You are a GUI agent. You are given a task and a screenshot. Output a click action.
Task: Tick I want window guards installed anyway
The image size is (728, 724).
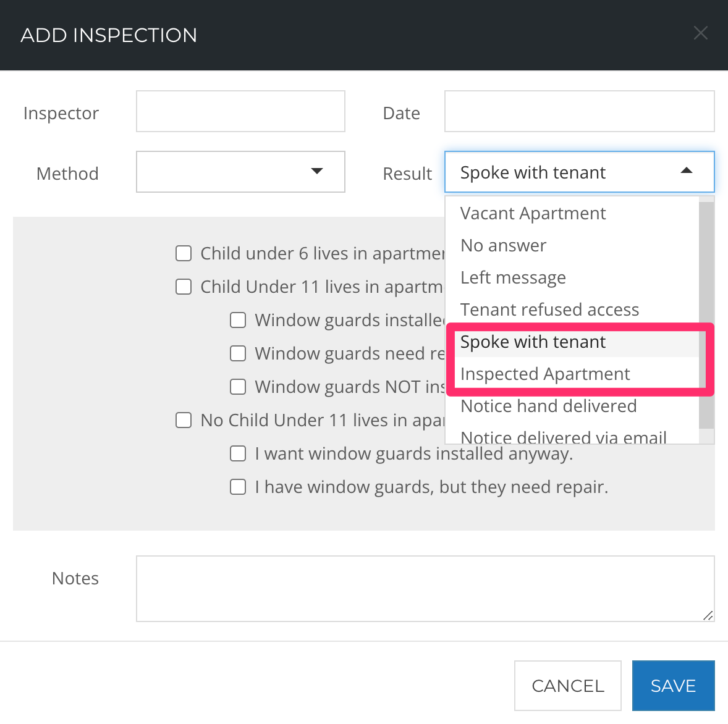click(x=238, y=453)
